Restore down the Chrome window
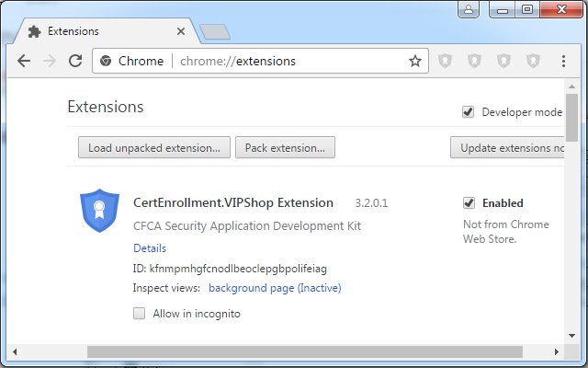Viewport: 588px width, 368px height. pyautogui.click(x=527, y=9)
